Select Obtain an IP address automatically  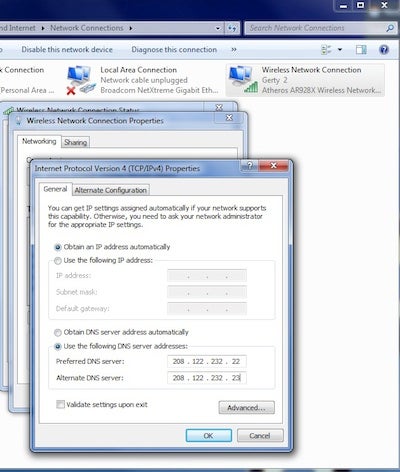click(x=58, y=247)
